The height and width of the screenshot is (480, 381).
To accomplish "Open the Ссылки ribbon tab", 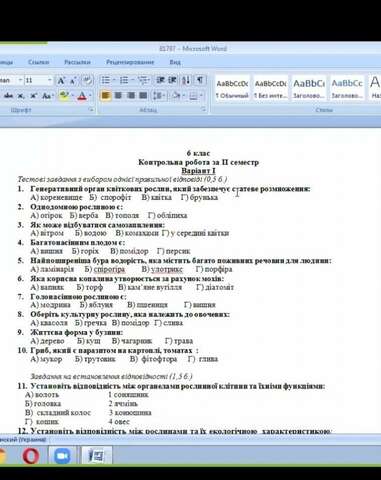I will (38, 62).
